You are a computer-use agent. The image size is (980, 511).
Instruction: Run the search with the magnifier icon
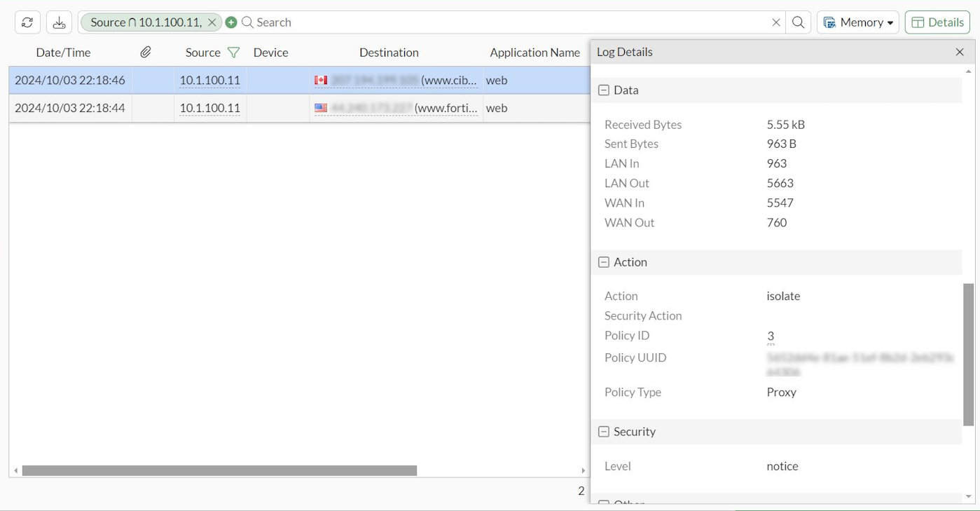pyautogui.click(x=798, y=22)
